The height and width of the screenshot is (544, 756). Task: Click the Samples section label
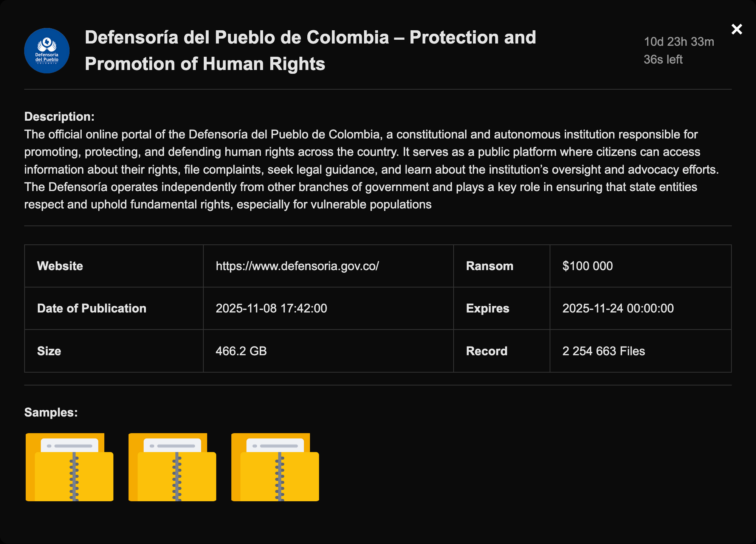[51, 412]
